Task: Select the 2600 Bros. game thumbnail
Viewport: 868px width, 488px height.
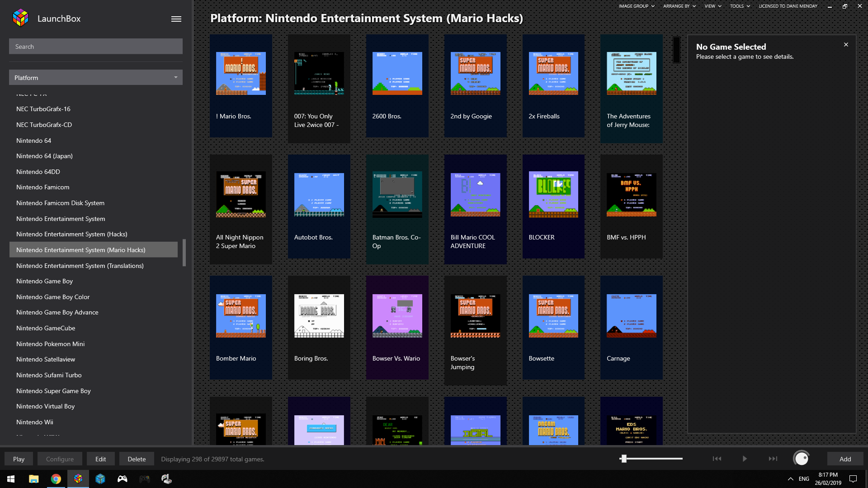Action: coord(397,73)
